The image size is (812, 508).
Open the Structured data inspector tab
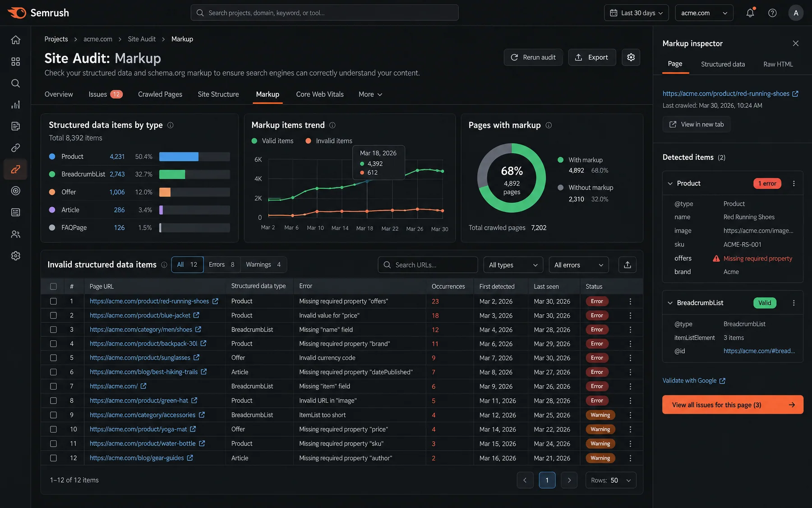[x=723, y=64]
